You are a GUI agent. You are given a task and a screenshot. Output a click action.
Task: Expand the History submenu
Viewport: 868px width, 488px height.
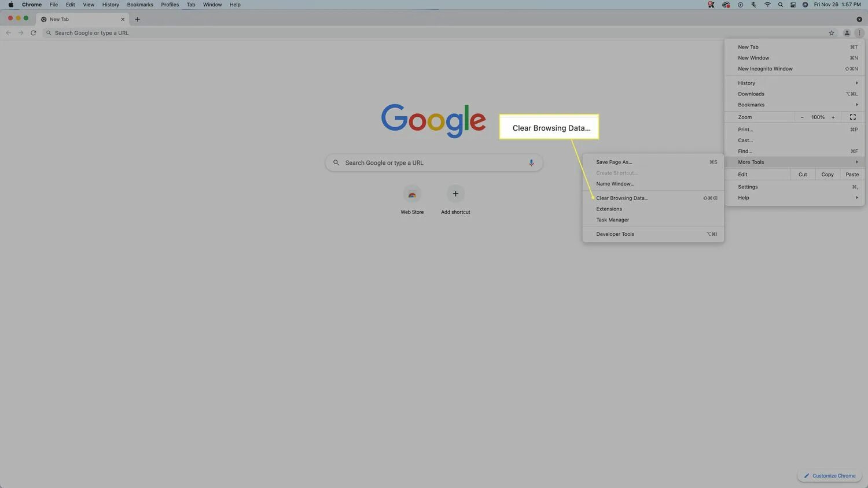(x=795, y=83)
